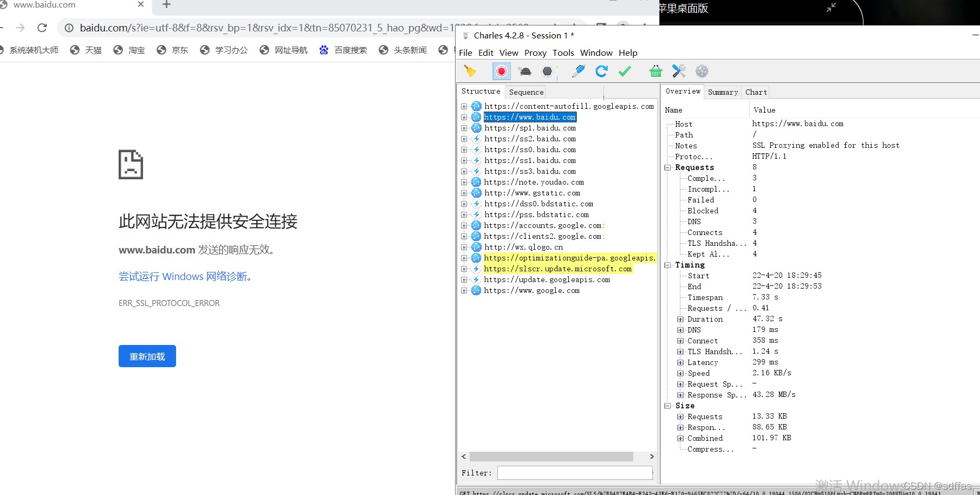Image resolution: width=980 pixels, height=495 pixels.
Task: Select the pss.bdstatic.com host row
Action: click(536, 214)
